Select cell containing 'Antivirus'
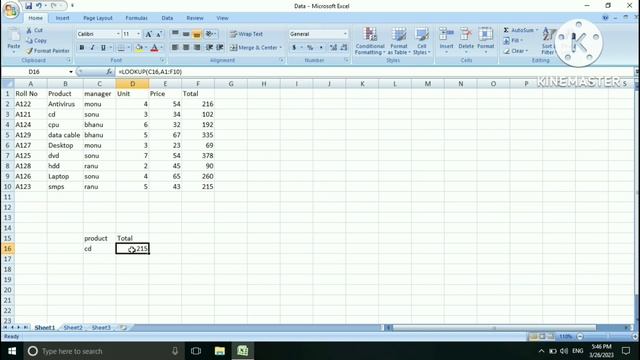640x360 pixels. click(65, 104)
